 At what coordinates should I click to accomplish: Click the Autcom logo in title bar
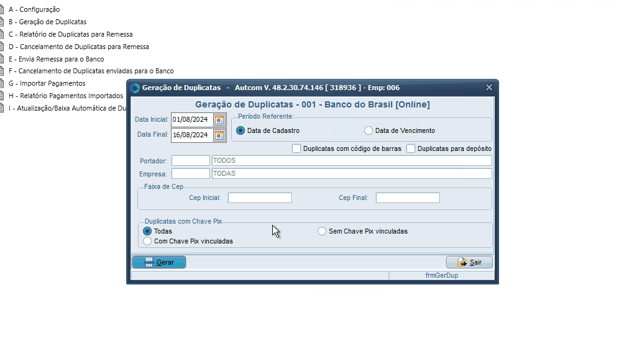(135, 88)
